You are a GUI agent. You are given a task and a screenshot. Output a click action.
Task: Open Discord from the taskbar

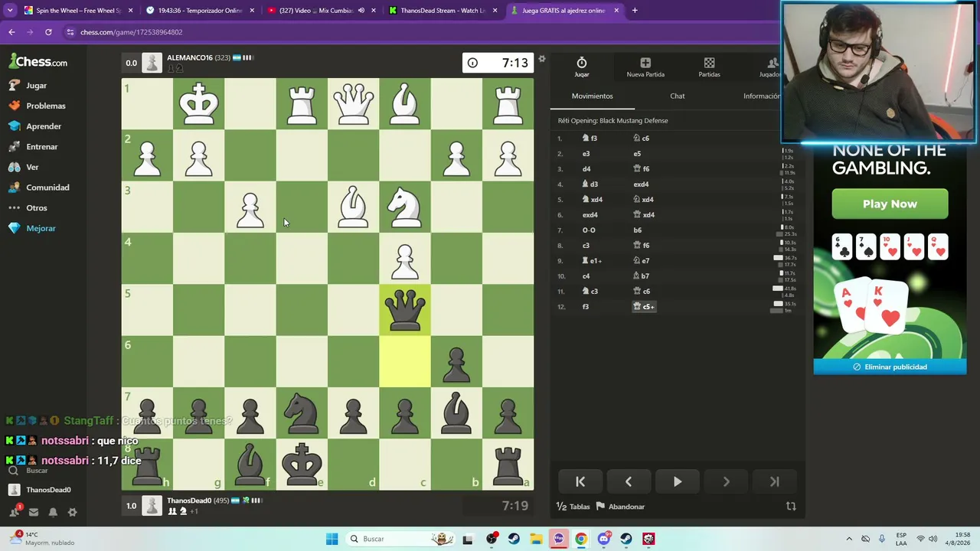[603, 540]
